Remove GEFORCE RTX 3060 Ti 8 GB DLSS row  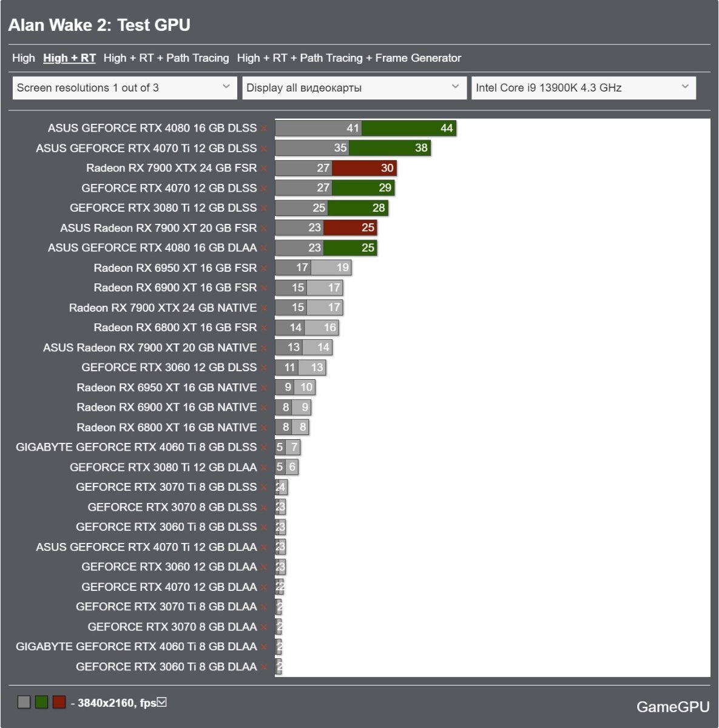[265, 527]
